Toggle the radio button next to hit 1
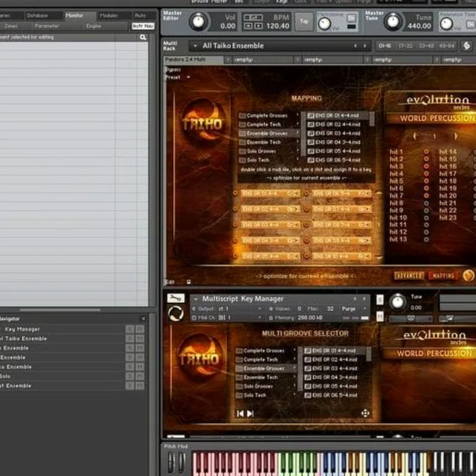Viewport: 476px width, 476px height. click(426, 151)
